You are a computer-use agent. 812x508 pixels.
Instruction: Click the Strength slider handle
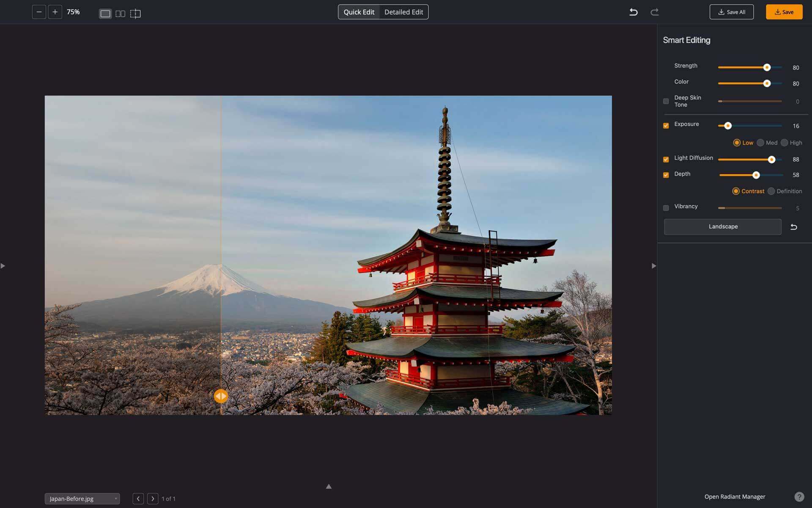click(767, 67)
